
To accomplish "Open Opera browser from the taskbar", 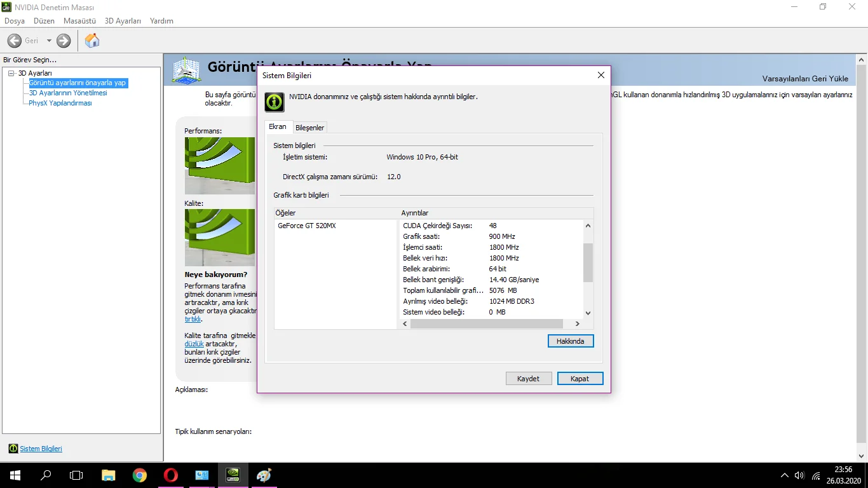I will click(x=170, y=475).
